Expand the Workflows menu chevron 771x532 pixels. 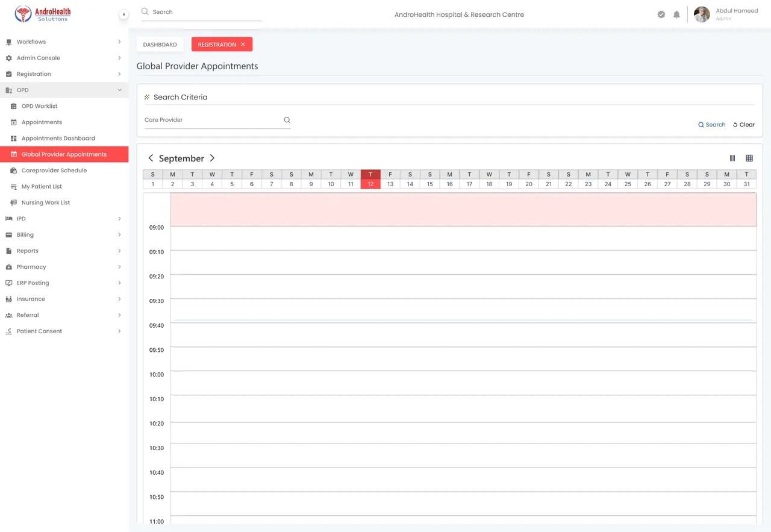(x=119, y=42)
